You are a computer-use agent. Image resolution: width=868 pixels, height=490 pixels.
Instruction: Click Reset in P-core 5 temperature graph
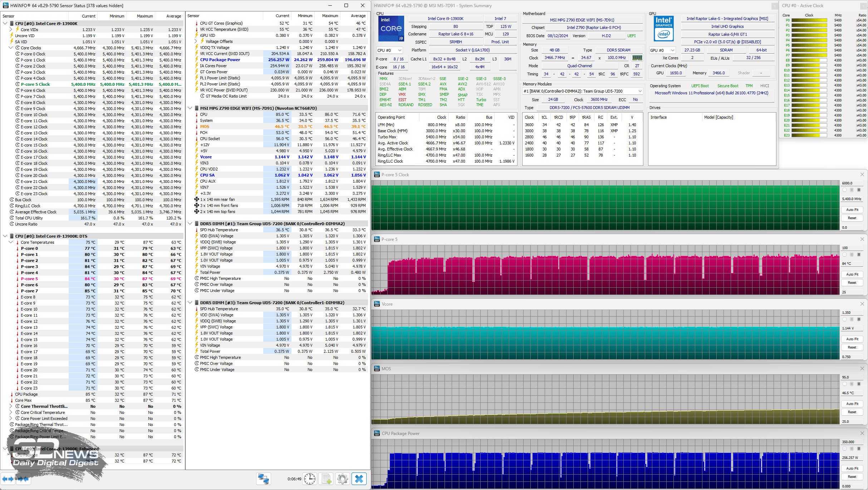pos(852,283)
